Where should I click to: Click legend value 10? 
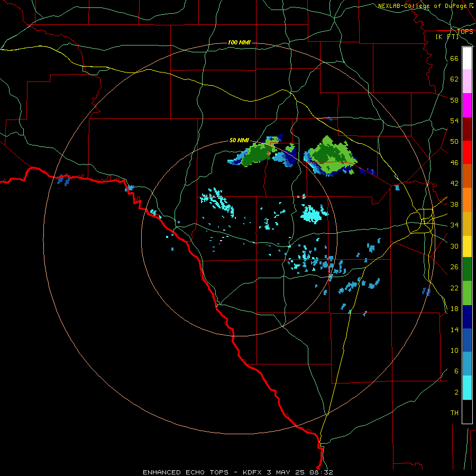tap(454, 351)
